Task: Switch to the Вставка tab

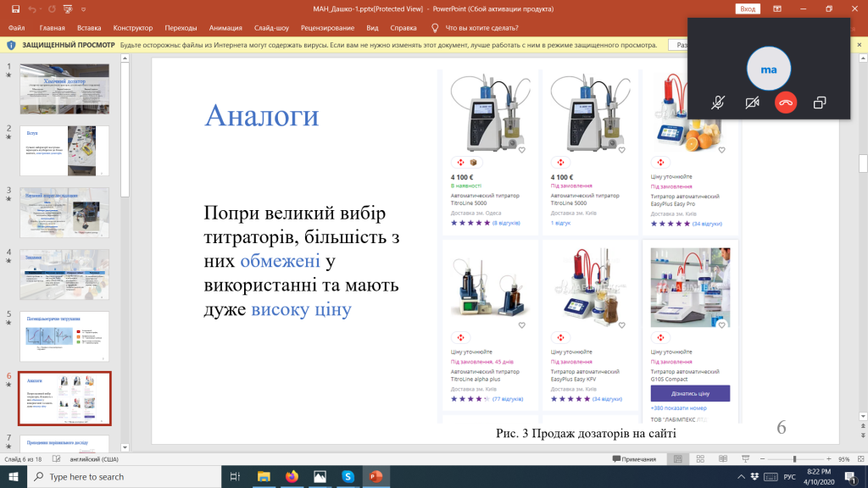Action: tap(89, 28)
